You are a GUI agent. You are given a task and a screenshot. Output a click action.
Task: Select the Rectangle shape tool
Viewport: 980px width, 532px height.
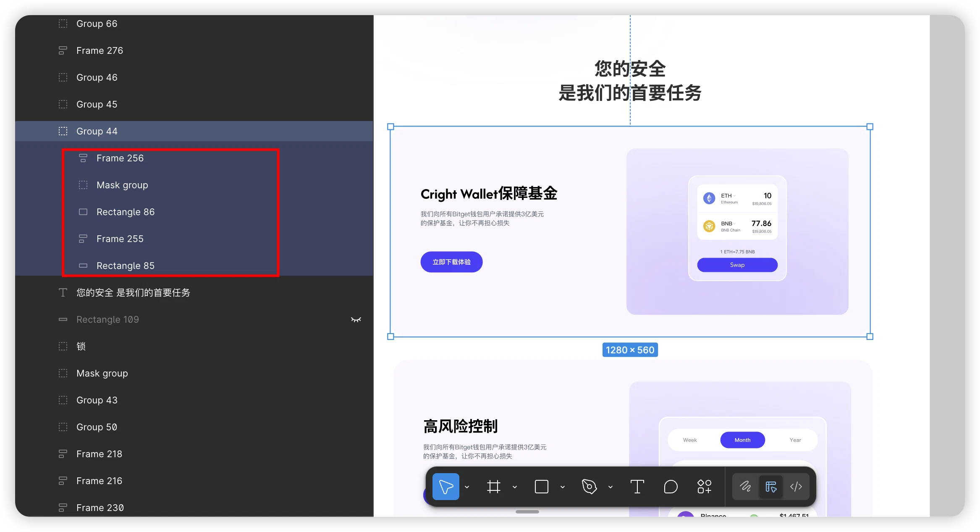click(542, 487)
